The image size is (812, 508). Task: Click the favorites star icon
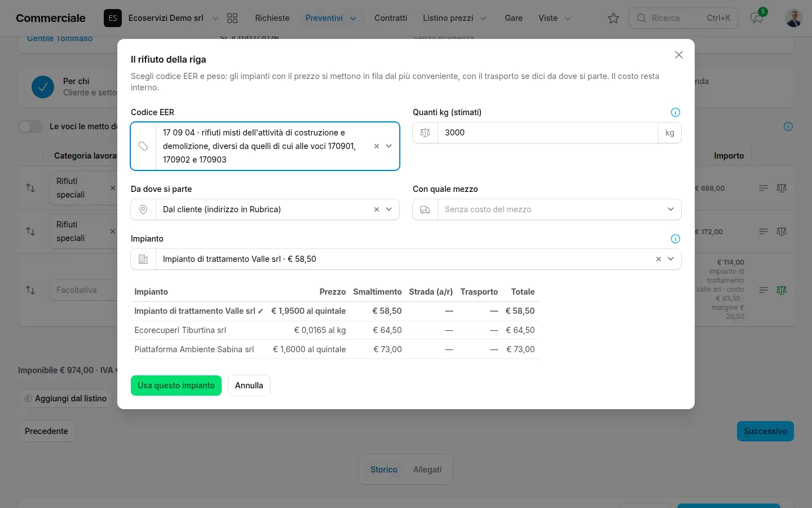[614, 18]
